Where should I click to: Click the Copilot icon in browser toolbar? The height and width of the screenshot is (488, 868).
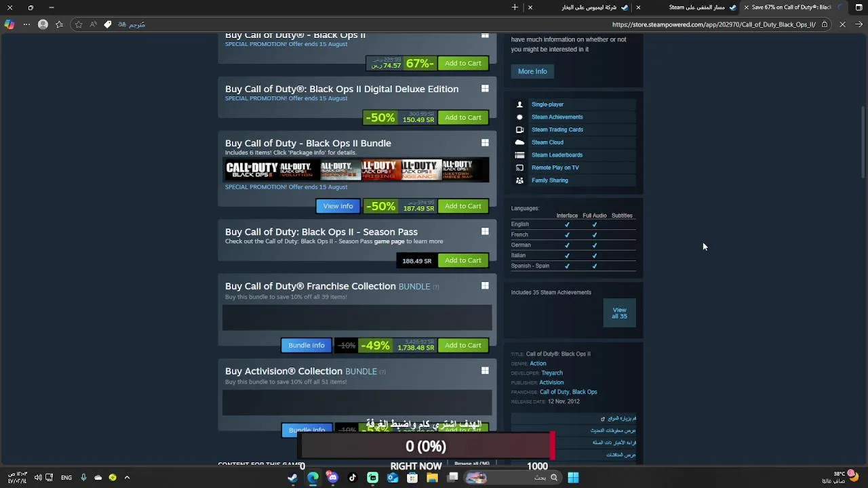(9, 24)
